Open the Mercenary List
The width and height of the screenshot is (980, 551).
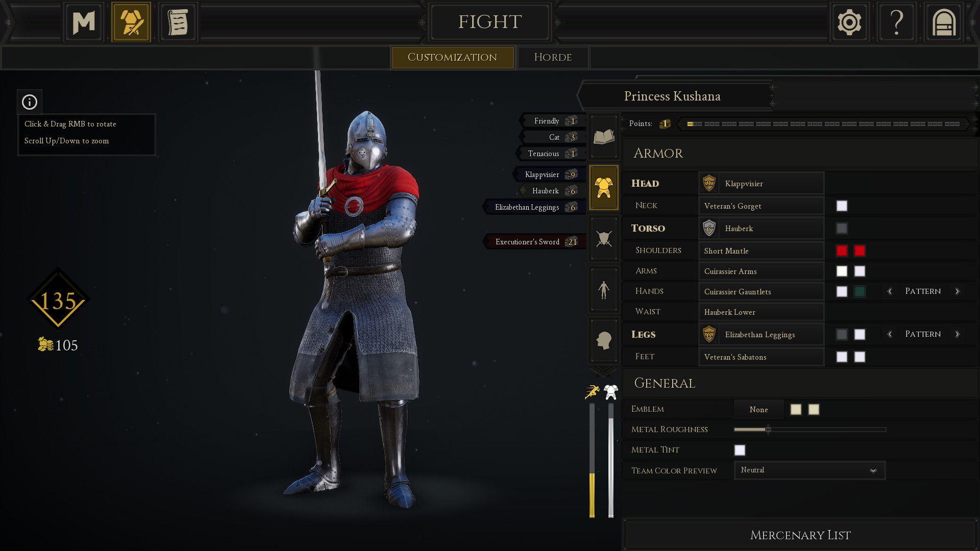(x=800, y=535)
